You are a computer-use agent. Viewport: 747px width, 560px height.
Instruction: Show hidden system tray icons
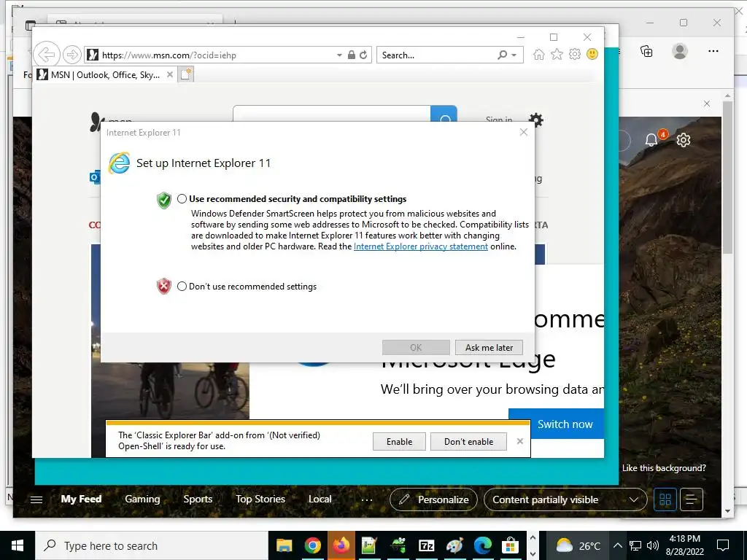pos(617,545)
